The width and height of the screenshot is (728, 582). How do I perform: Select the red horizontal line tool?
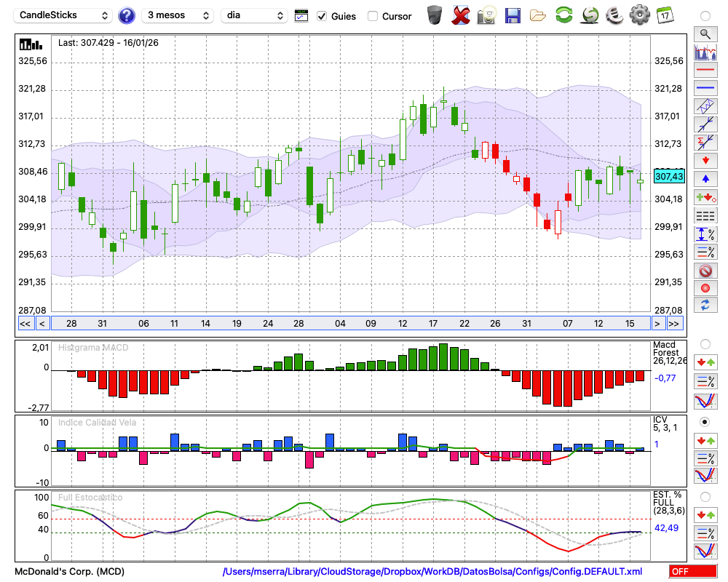705,70
